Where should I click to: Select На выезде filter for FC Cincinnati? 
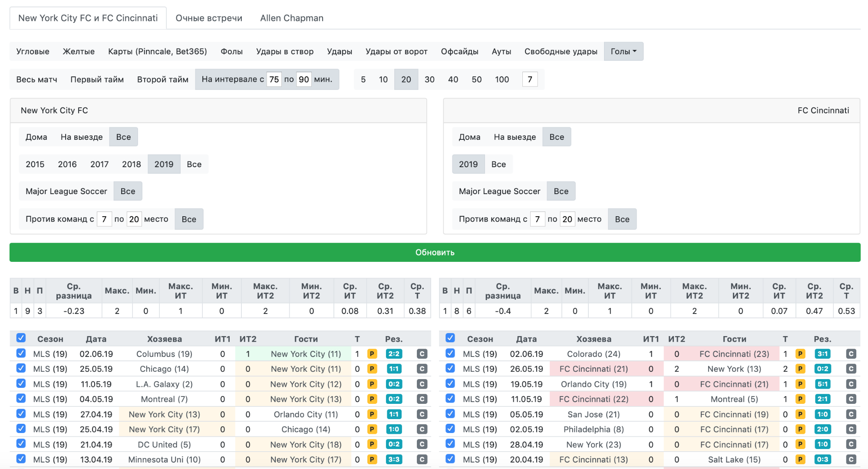[x=515, y=137]
